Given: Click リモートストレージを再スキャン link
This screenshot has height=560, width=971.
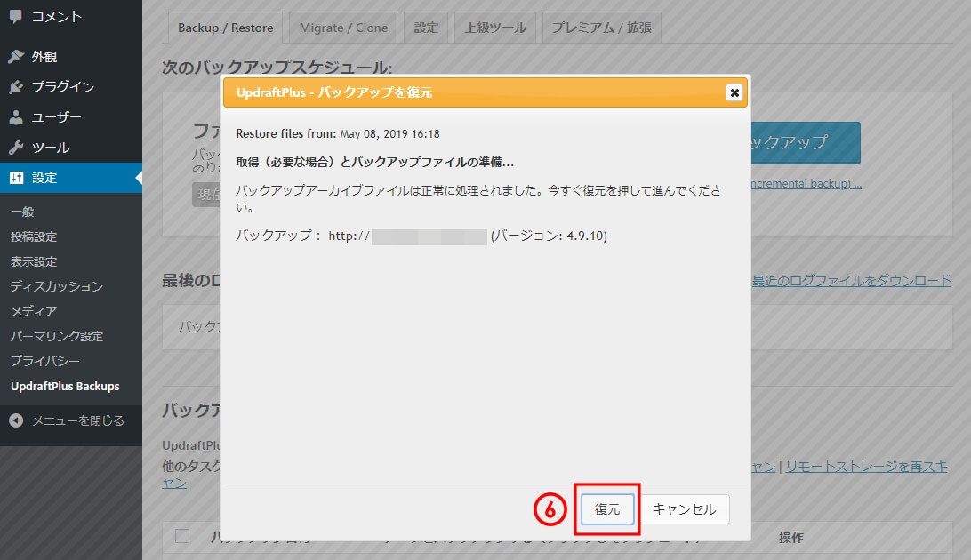Looking at the screenshot, I should coord(866,467).
